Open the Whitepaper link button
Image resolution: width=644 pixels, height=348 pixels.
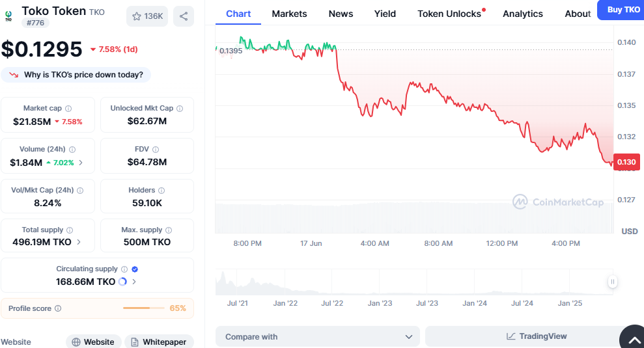159,341
